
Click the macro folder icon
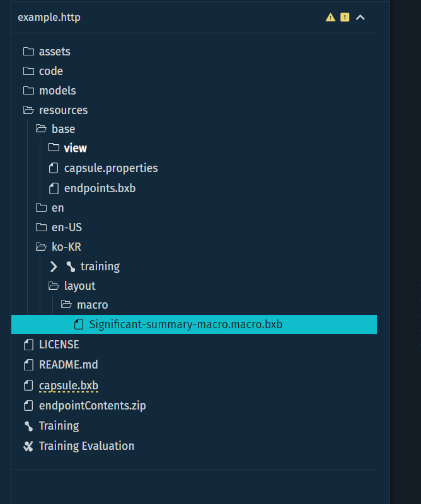[x=66, y=304]
